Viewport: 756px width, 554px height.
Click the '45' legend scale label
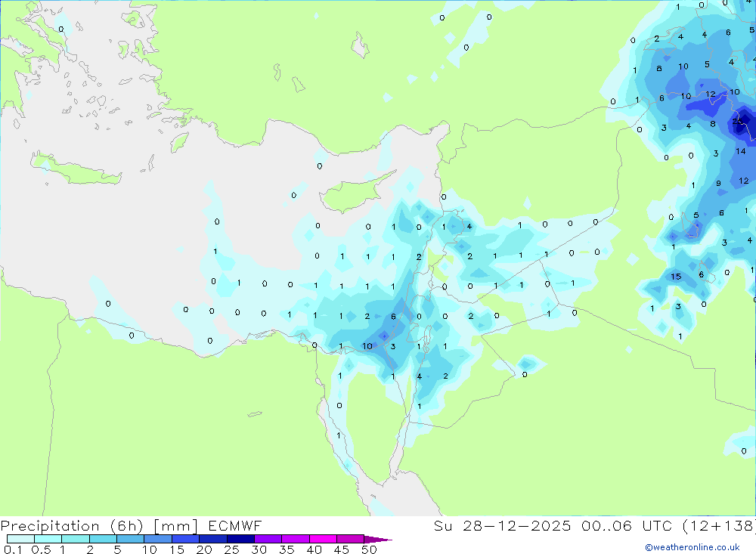(342, 549)
